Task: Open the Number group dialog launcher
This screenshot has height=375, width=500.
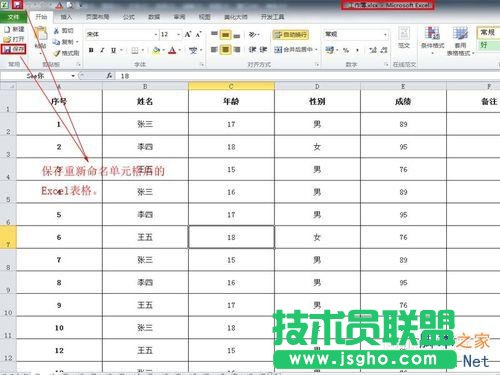Action: coord(386,64)
